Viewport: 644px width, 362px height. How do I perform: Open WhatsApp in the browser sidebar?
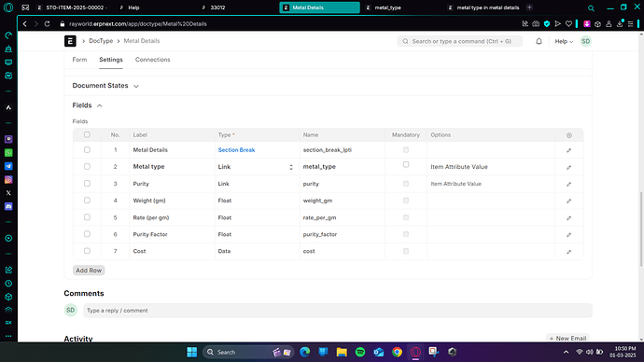pyautogui.click(x=8, y=153)
